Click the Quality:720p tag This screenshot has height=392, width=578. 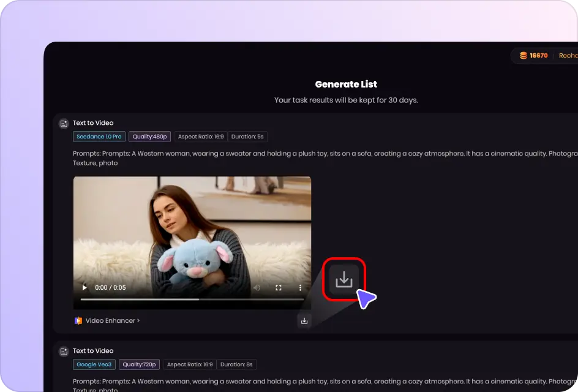(140, 364)
